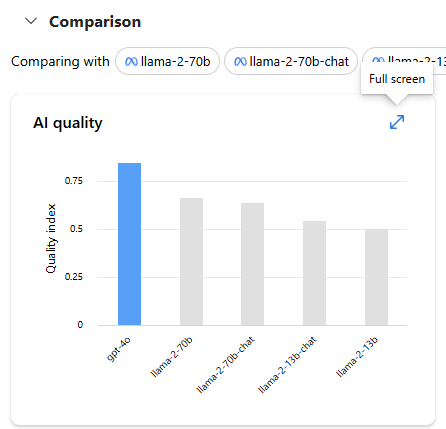The height and width of the screenshot is (429, 446).
Task: Click the blue gpt-4o bar
Action: (x=129, y=244)
